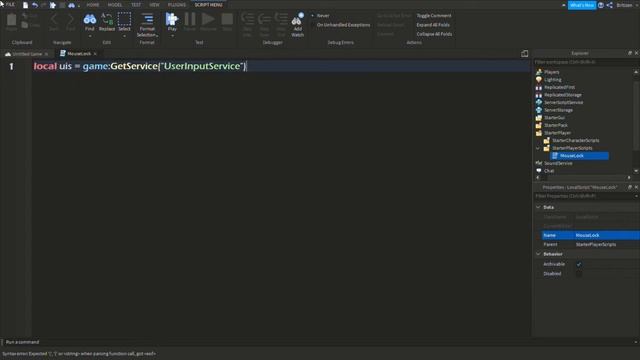Click the Select dashed-box tool
Screen dimensions: 640x360
tap(124, 19)
